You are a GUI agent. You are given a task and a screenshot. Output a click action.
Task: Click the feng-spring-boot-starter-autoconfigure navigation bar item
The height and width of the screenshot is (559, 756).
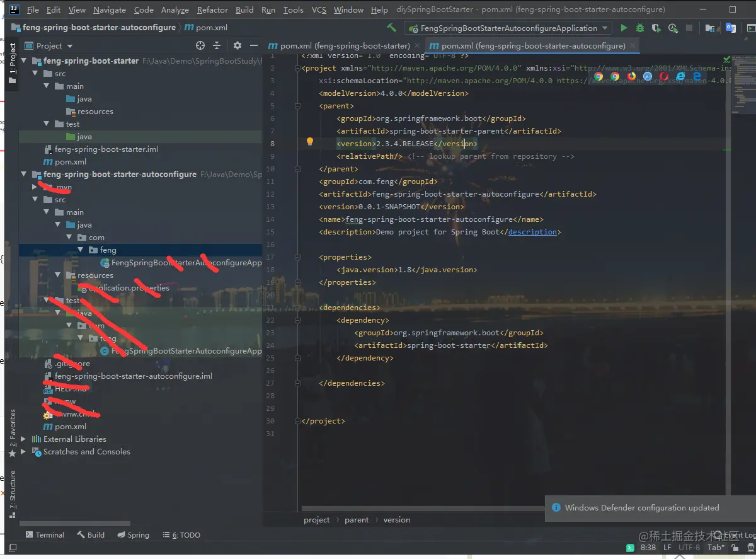click(94, 28)
